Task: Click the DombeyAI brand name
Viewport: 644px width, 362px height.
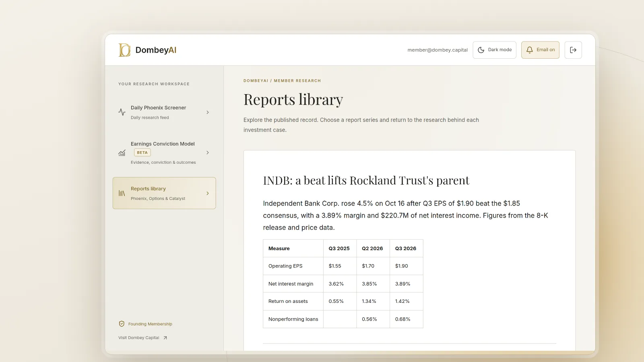Action: pos(156,50)
